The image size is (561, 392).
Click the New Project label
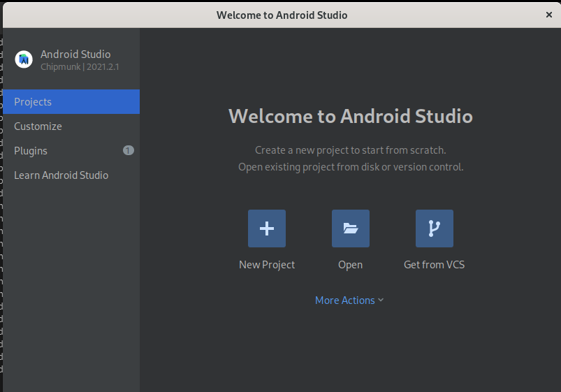click(267, 265)
